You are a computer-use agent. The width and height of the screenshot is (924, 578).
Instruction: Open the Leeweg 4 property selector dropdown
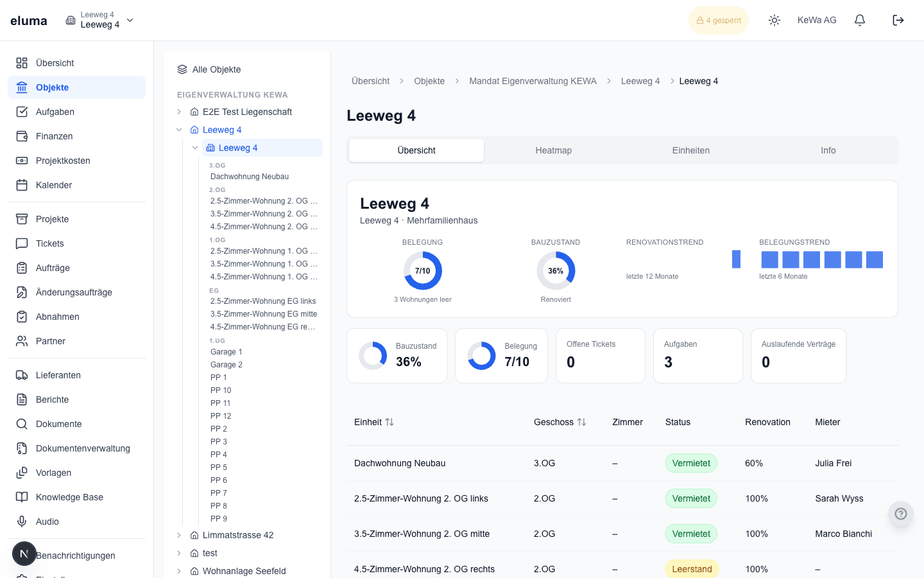[100, 21]
